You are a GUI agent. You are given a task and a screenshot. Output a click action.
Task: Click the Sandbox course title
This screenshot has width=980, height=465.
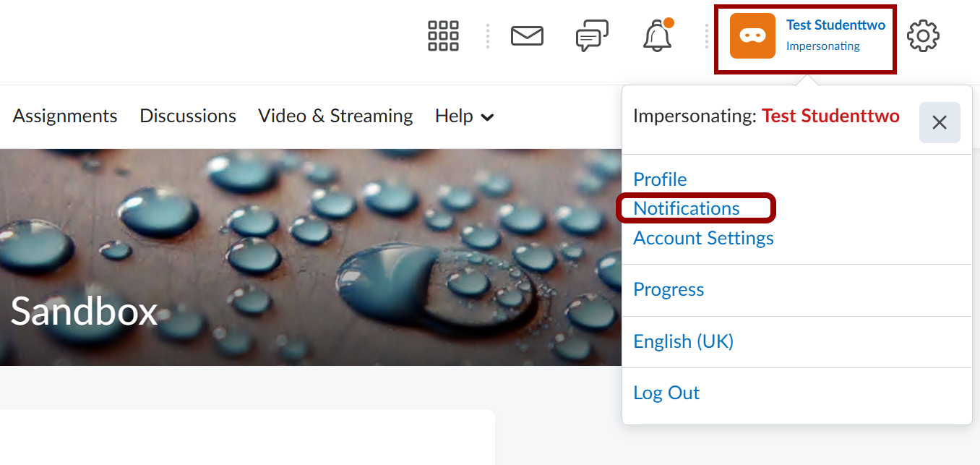[84, 312]
